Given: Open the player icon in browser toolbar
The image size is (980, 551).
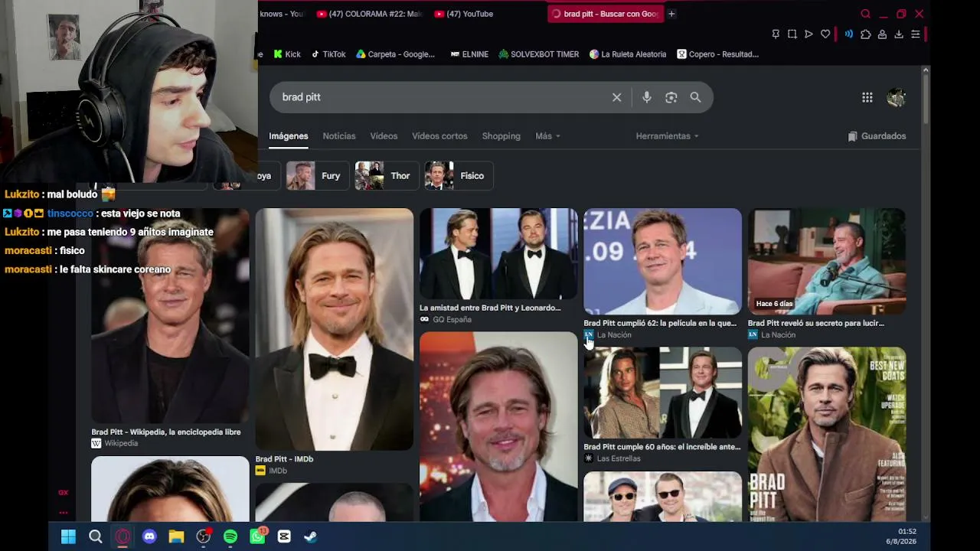Looking at the screenshot, I should [808, 34].
